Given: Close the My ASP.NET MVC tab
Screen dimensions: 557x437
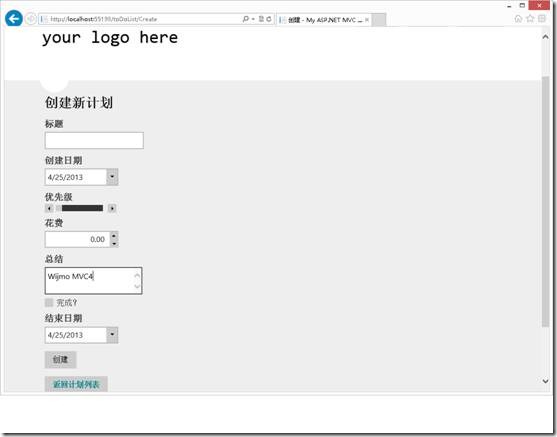Looking at the screenshot, I should (x=367, y=20).
